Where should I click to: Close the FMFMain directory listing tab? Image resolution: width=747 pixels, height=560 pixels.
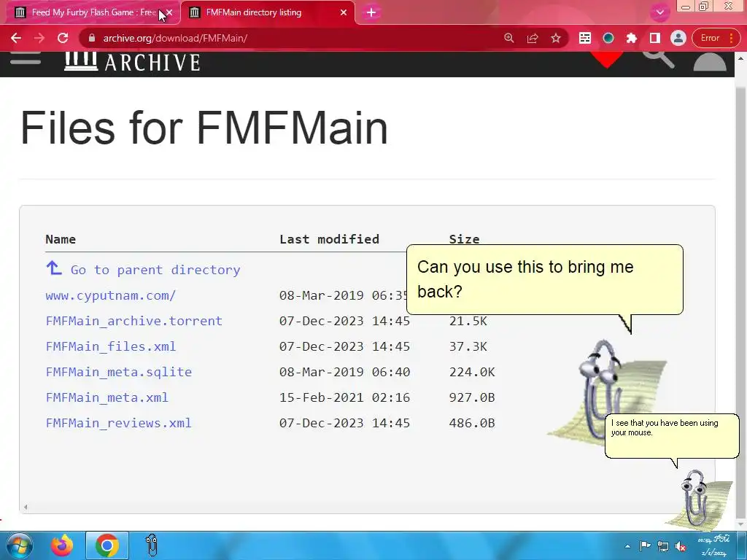344,12
